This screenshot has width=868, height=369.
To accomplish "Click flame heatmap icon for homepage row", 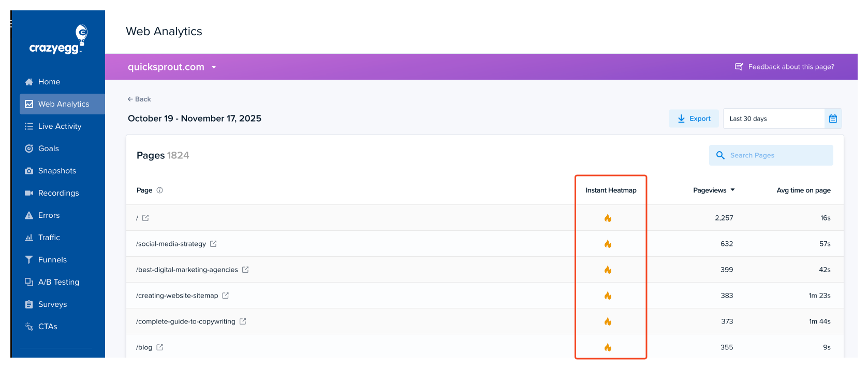I will [x=608, y=218].
